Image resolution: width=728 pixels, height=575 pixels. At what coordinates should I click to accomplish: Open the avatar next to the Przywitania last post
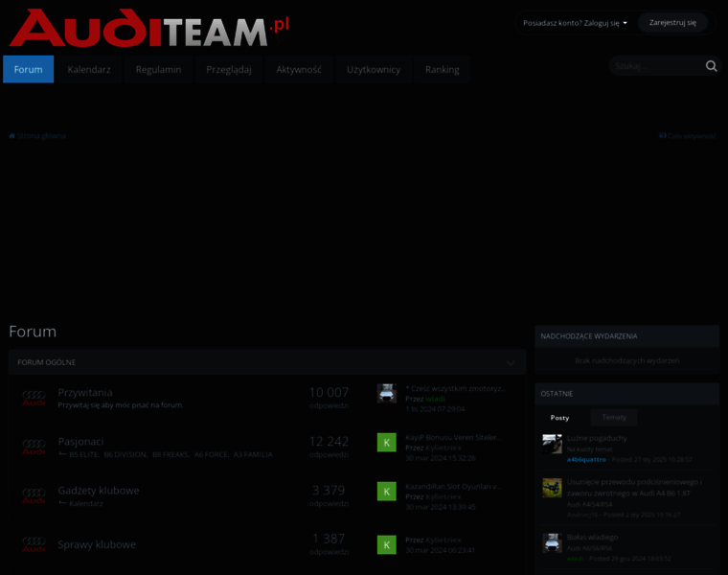[386, 394]
